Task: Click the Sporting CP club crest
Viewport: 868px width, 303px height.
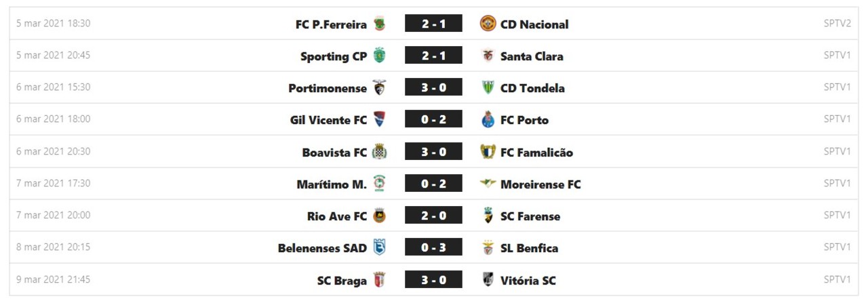Action: pos(380,56)
